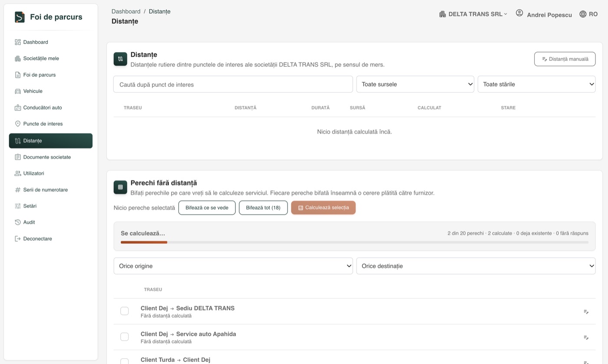The width and height of the screenshot is (608, 364).
Task: Open the Orice destinație dropdown
Action: pos(476,266)
